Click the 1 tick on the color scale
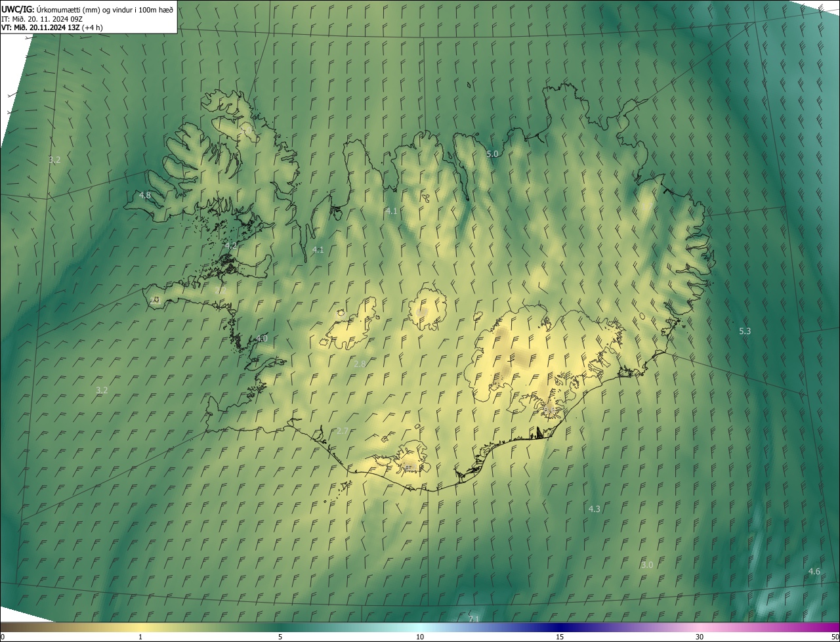The height and width of the screenshot is (642, 840). [x=140, y=637]
